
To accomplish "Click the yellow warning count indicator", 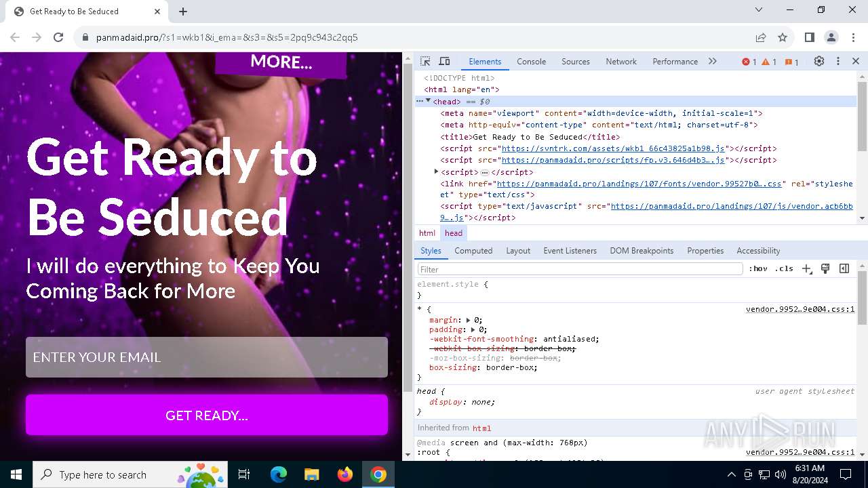I will click(769, 62).
